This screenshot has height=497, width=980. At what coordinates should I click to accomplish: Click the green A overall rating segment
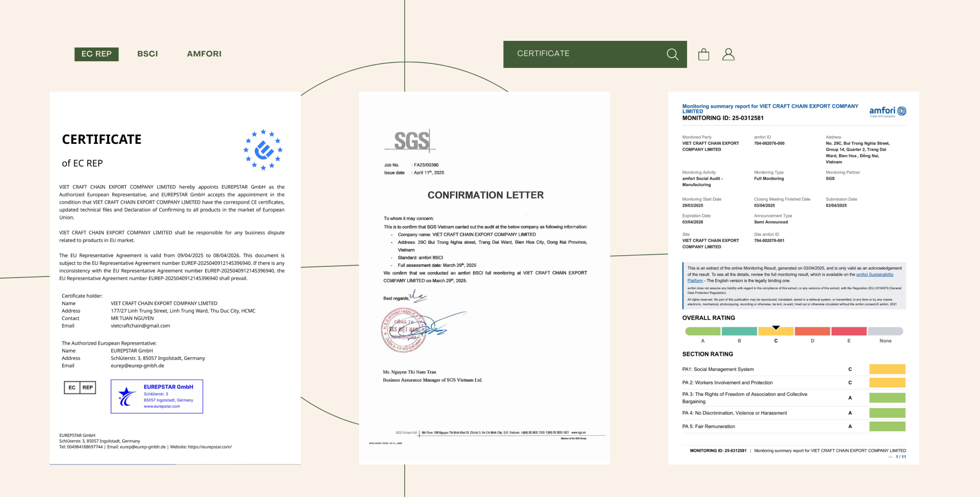tap(703, 331)
